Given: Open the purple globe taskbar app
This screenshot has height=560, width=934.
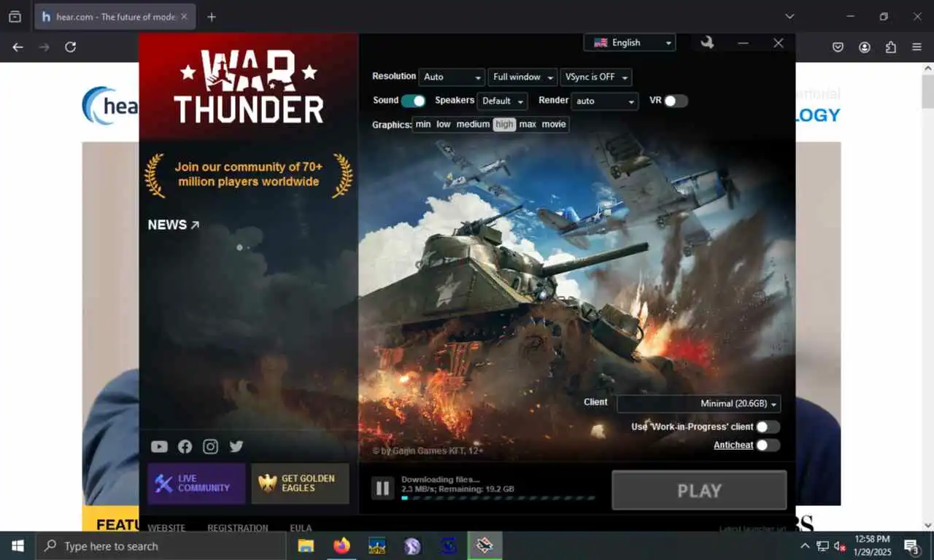Looking at the screenshot, I should (412, 545).
